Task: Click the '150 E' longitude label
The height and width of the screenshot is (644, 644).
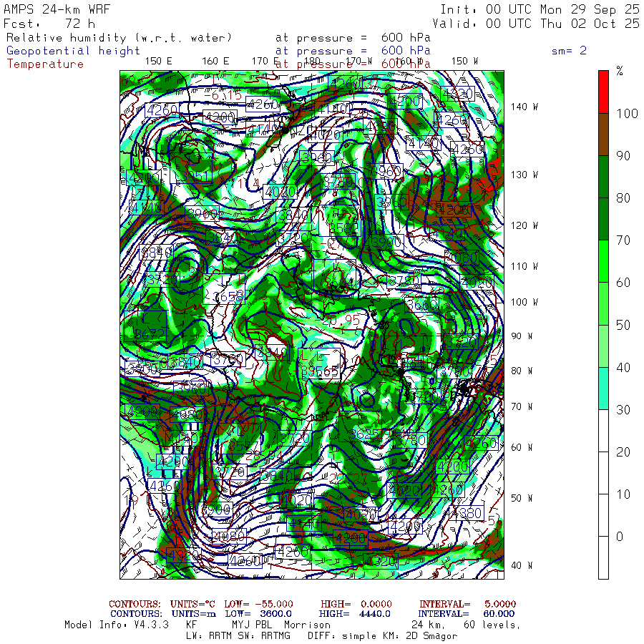Action: 159,62
